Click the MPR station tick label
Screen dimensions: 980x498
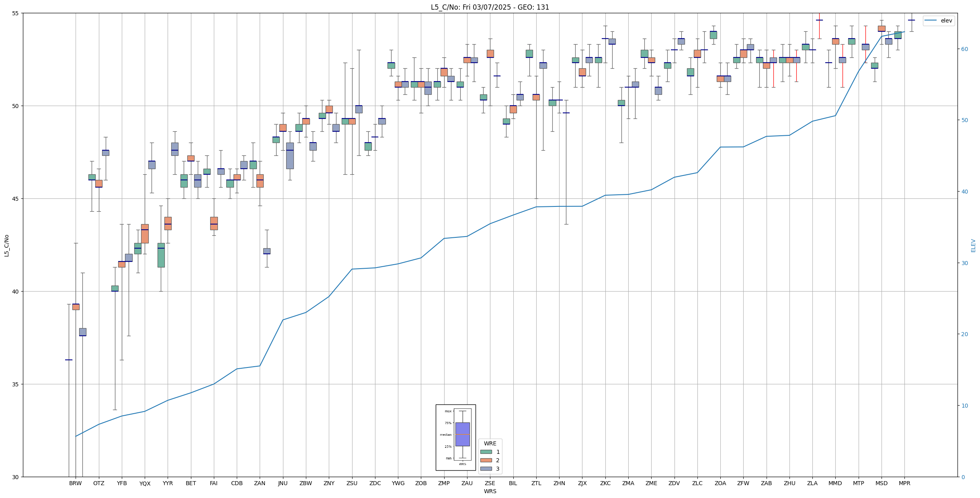(904, 483)
